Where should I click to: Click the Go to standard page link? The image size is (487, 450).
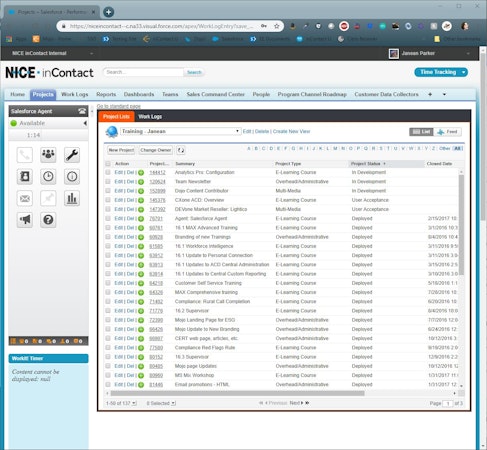[x=119, y=106]
